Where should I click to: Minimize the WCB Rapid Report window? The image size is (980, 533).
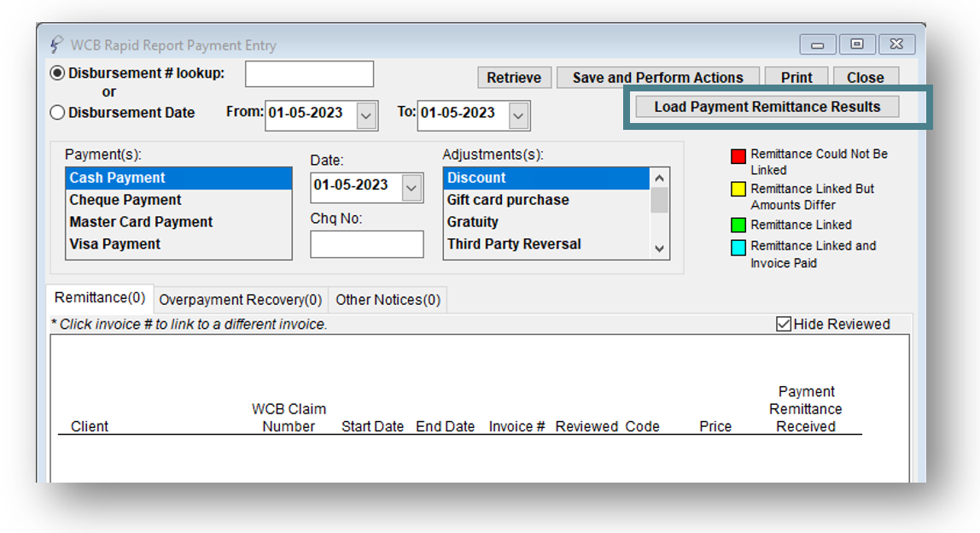coord(818,44)
